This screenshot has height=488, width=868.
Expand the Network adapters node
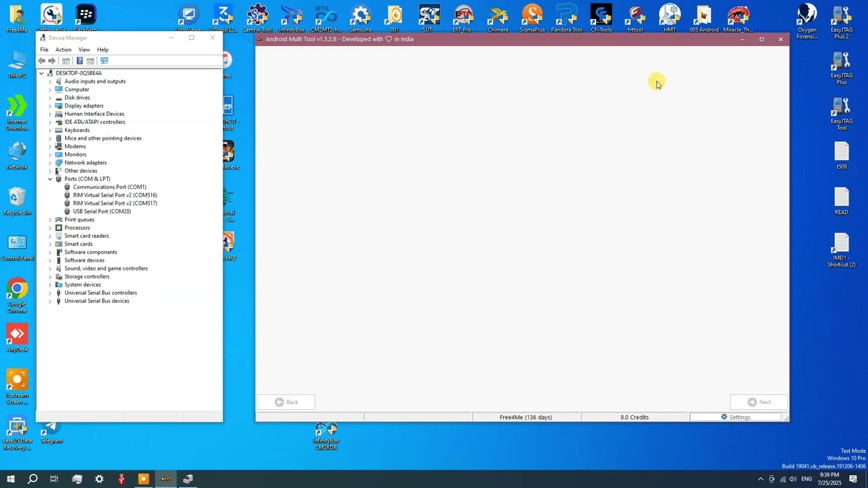[50, 163]
